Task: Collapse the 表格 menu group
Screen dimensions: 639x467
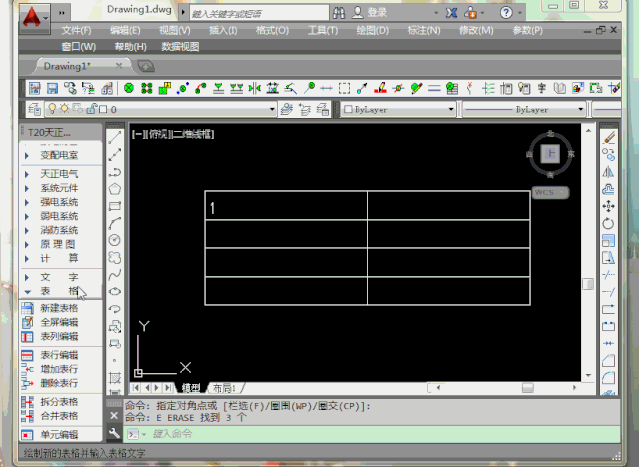Action: (61, 291)
